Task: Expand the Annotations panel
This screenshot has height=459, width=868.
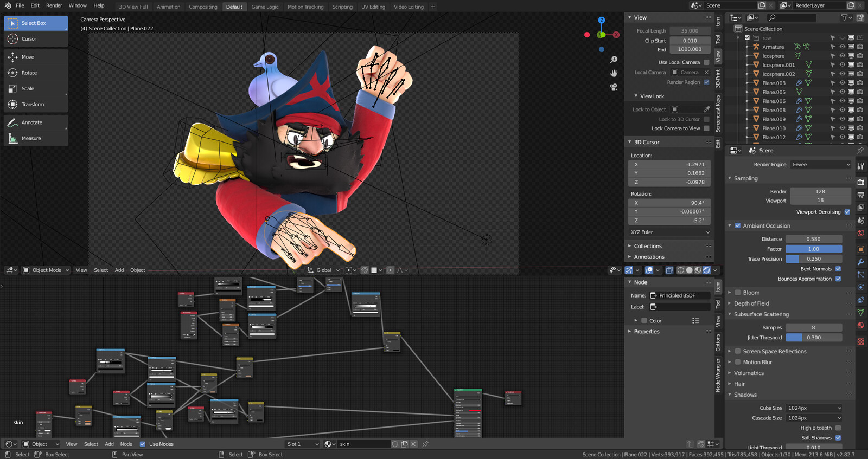Action: click(x=649, y=257)
